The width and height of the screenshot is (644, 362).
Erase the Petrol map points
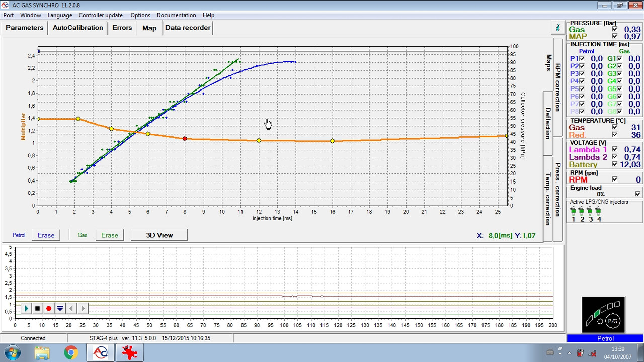tap(46, 235)
